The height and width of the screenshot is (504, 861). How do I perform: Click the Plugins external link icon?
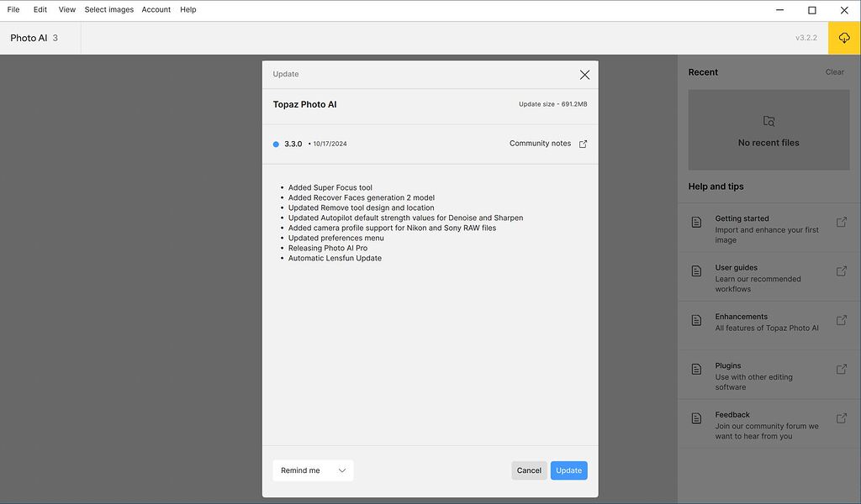coord(841,368)
